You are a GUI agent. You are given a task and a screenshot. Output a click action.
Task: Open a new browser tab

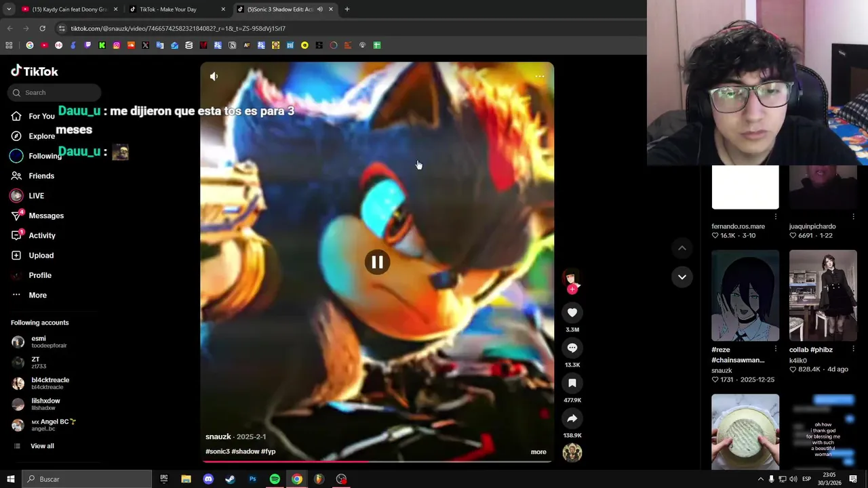(x=347, y=9)
